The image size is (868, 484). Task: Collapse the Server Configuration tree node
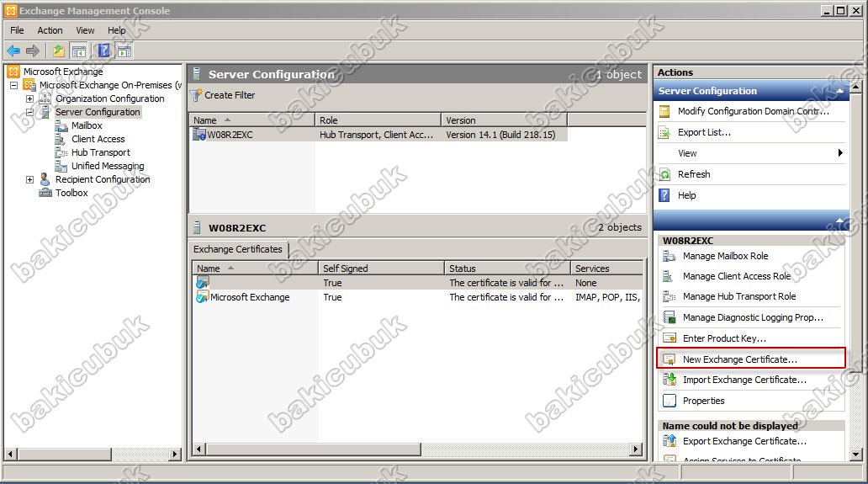(x=30, y=112)
